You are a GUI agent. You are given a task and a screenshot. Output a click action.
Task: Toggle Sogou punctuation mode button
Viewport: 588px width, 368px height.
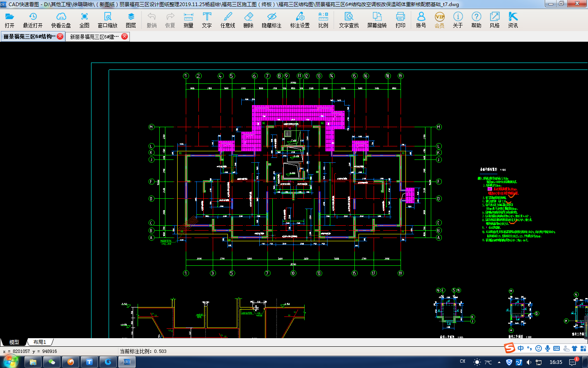(530, 348)
